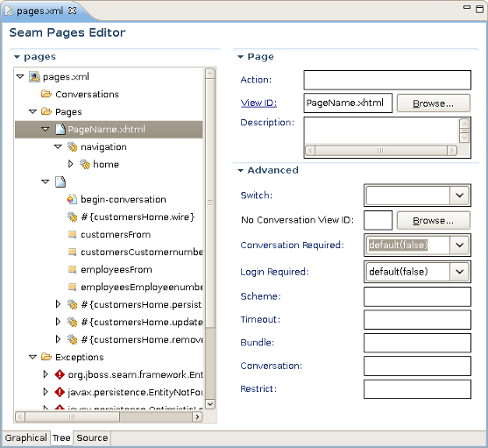Expand the #{customersHome.update} node
Viewport: 488px width, 448px height.
[x=58, y=322]
